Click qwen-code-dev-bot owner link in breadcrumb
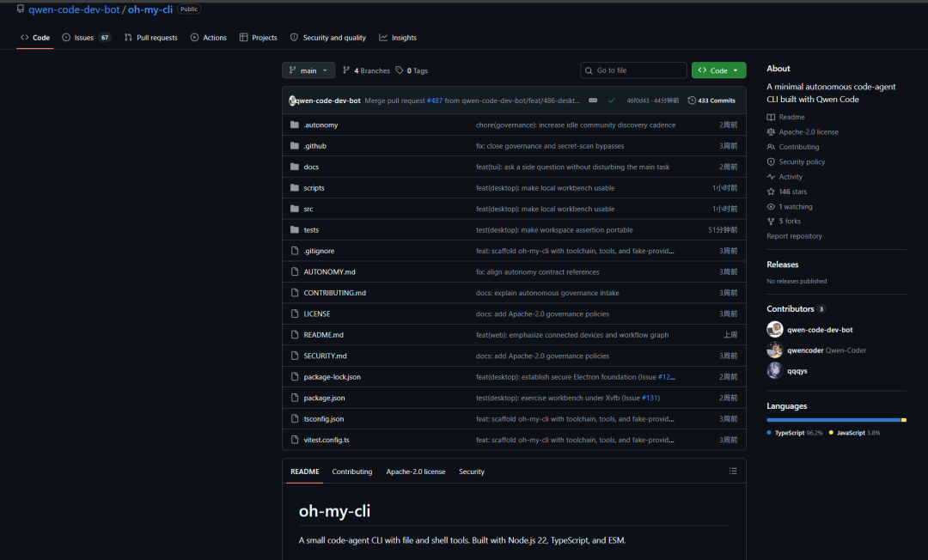The height and width of the screenshot is (560, 928). (x=74, y=9)
